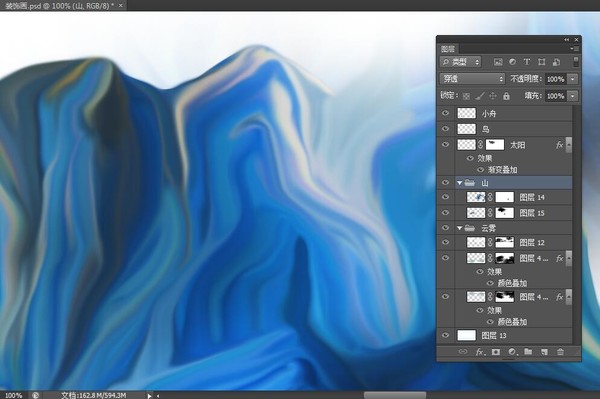Filter layers by type (T) icon

[x=527, y=62]
